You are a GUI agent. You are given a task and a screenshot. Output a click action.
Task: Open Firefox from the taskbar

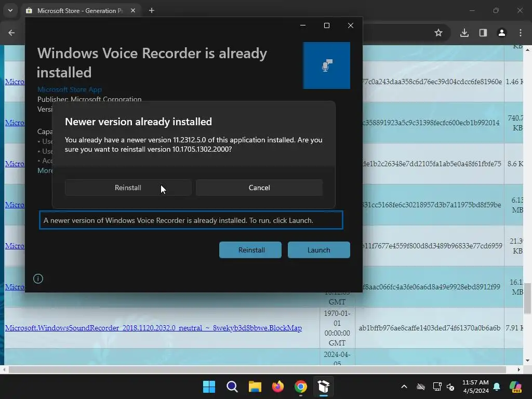click(x=278, y=387)
